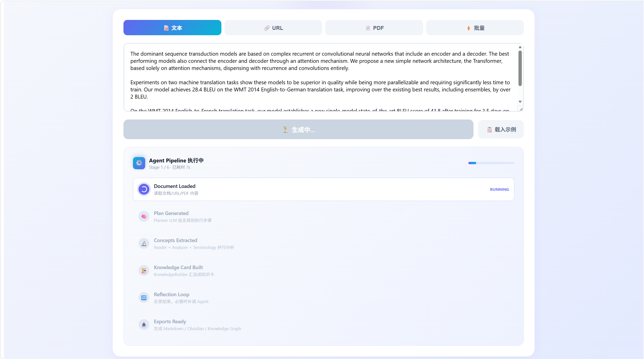This screenshot has width=644, height=359.
Task: Click the textarea scroll down arrow
Action: coord(520,102)
